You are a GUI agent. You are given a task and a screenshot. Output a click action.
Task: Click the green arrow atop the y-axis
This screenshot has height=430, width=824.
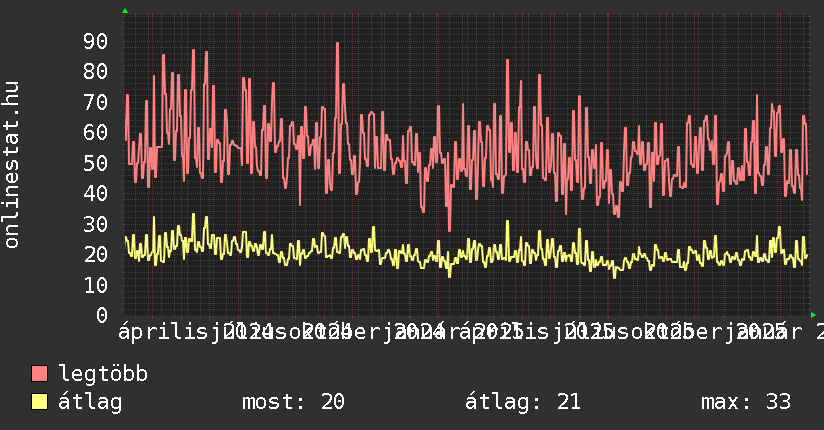coord(125,11)
